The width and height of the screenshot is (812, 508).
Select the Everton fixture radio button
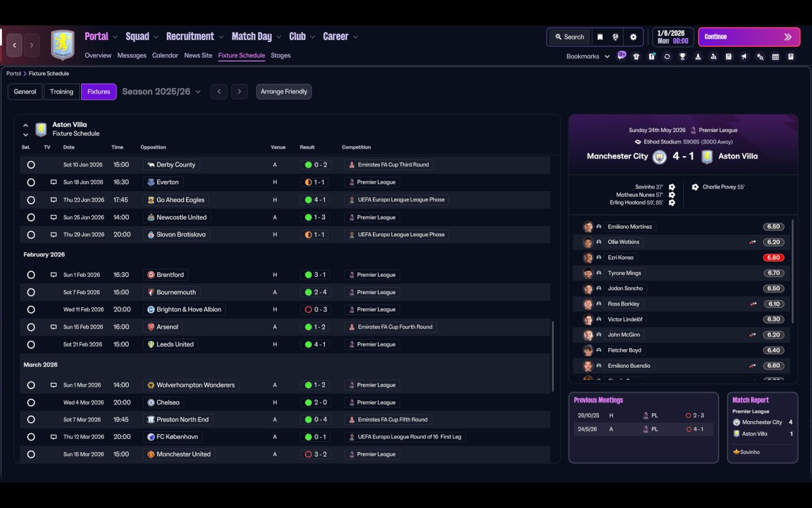pos(30,182)
